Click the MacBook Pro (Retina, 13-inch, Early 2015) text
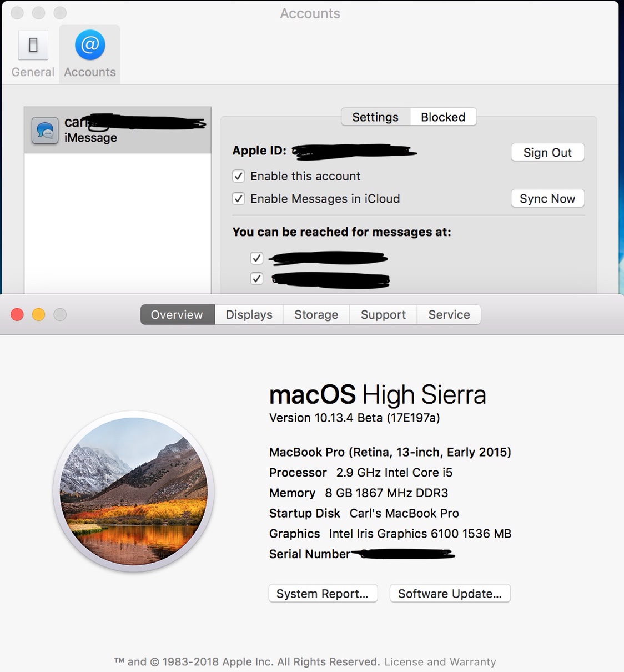The height and width of the screenshot is (672, 624). coord(390,452)
